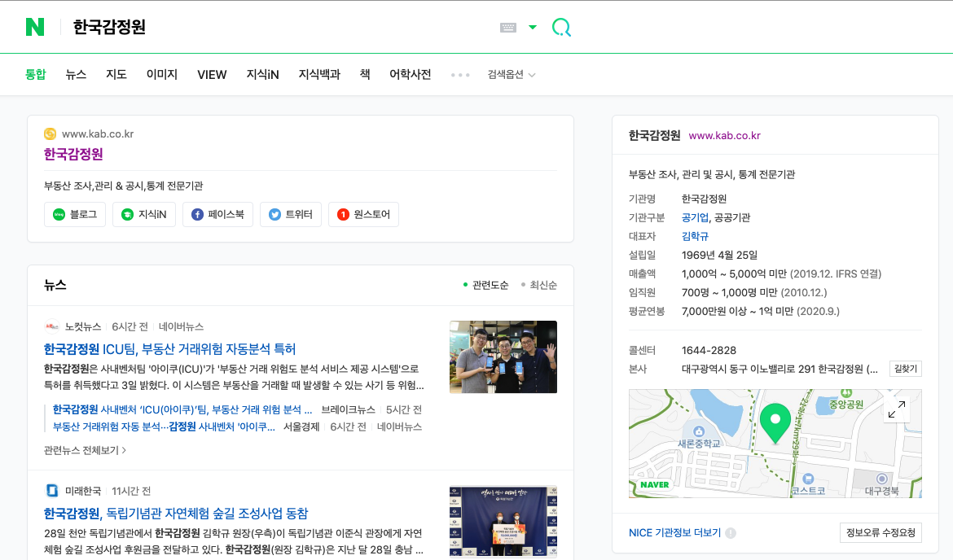Open the 네이버뉴스 link beside 서울경제
Viewport: 953px width, 560px height.
click(399, 427)
